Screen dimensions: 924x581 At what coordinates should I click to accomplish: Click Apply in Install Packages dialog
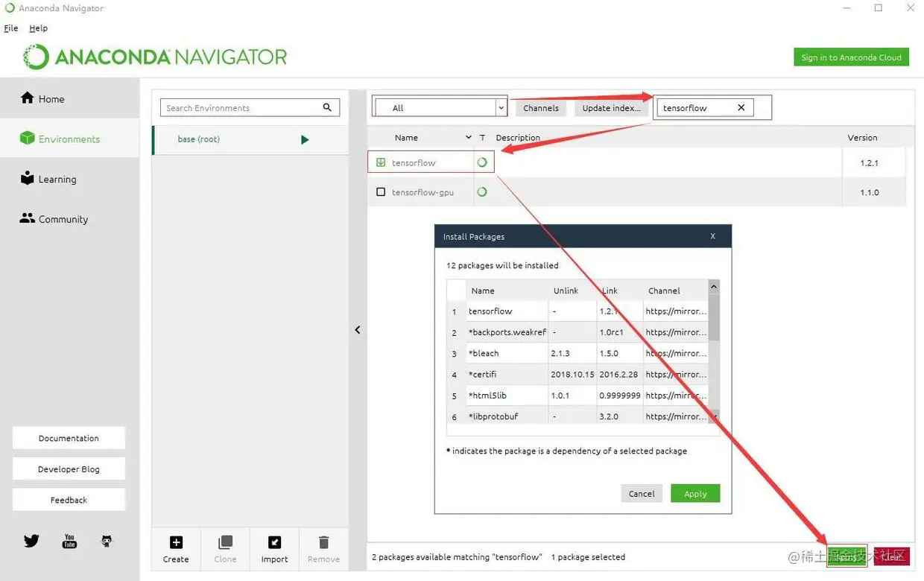point(695,493)
